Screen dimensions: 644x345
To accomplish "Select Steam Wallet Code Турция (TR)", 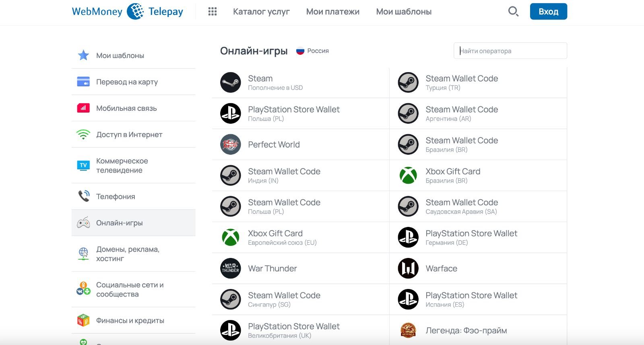I will point(478,83).
